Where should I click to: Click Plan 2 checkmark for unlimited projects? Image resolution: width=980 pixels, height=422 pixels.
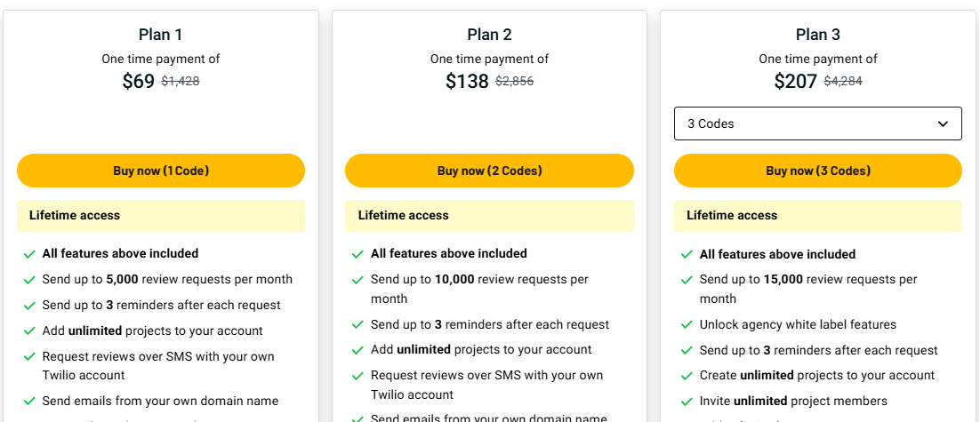[358, 350]
